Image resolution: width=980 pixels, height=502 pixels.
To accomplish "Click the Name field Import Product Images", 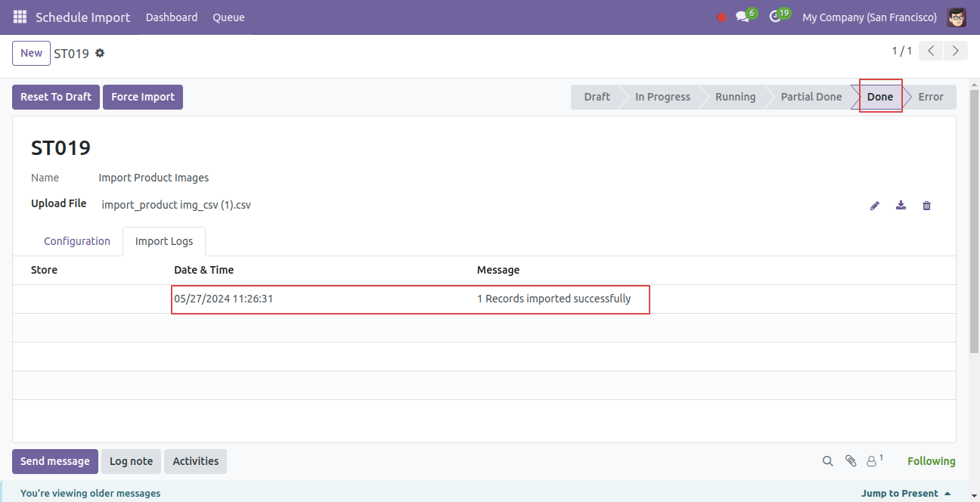I will coord(154,178).
